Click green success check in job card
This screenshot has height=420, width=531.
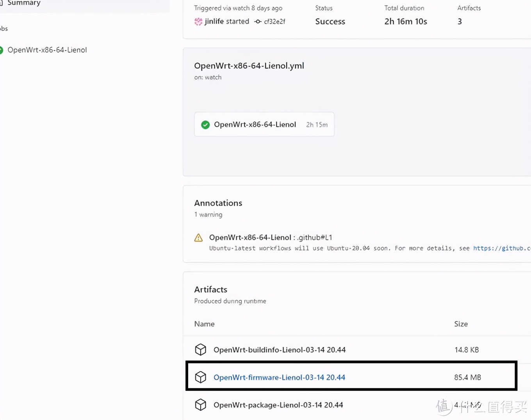(x=205, y=125)
